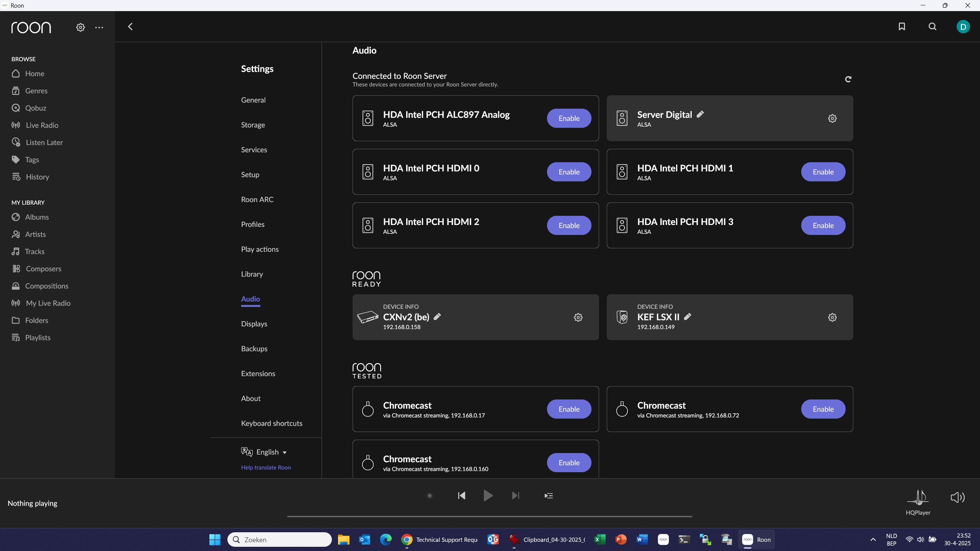The height and width of the screenshot is (551, 980).
Task: Open Extensions settings
Action: [258, 373]
